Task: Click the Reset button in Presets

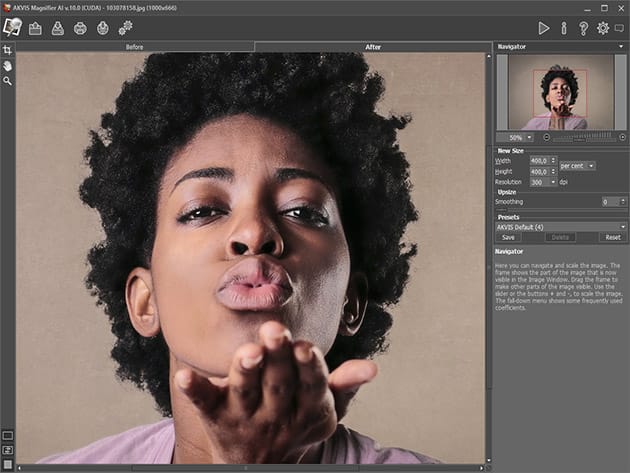Action: point(611,237)
